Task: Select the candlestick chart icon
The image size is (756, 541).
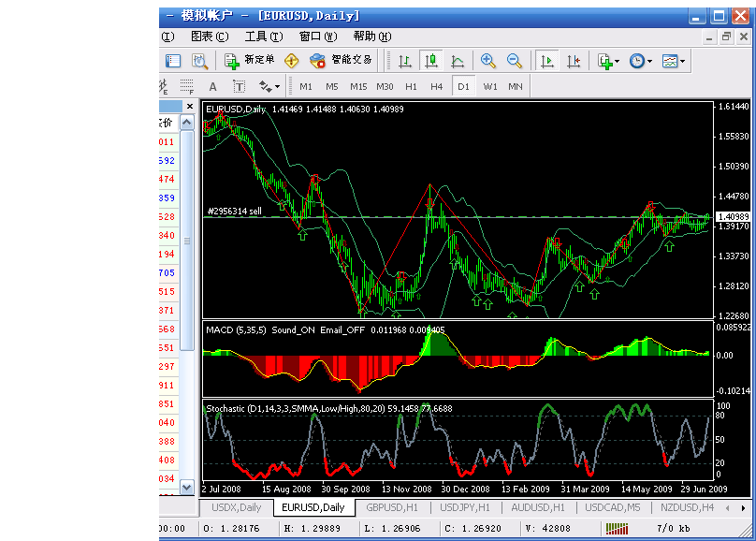Action: 431,61
